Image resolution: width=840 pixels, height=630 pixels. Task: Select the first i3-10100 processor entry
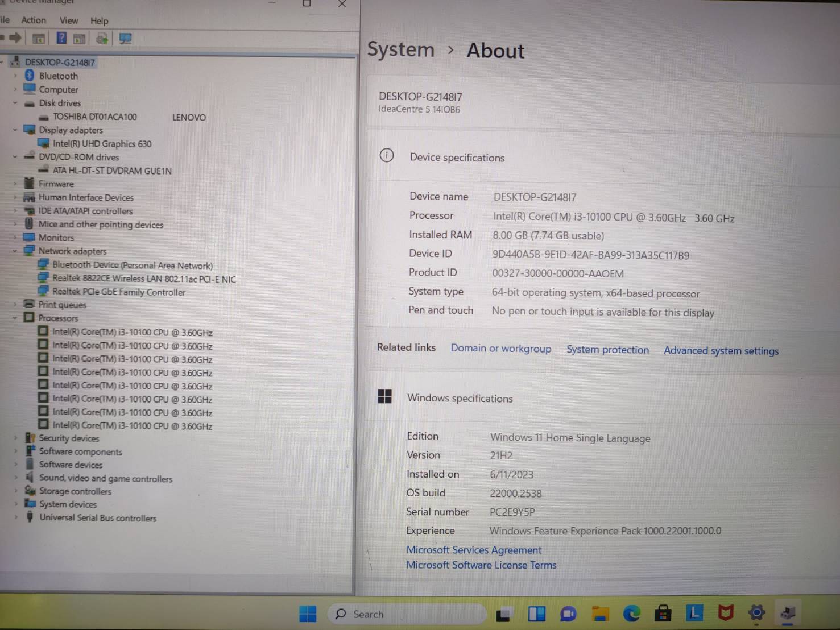[x=133, y=332]
